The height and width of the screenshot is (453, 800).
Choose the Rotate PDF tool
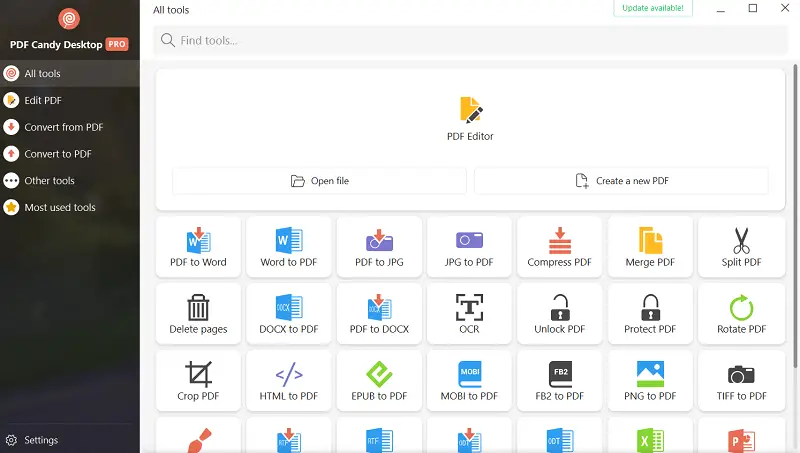tap(741, 314)
